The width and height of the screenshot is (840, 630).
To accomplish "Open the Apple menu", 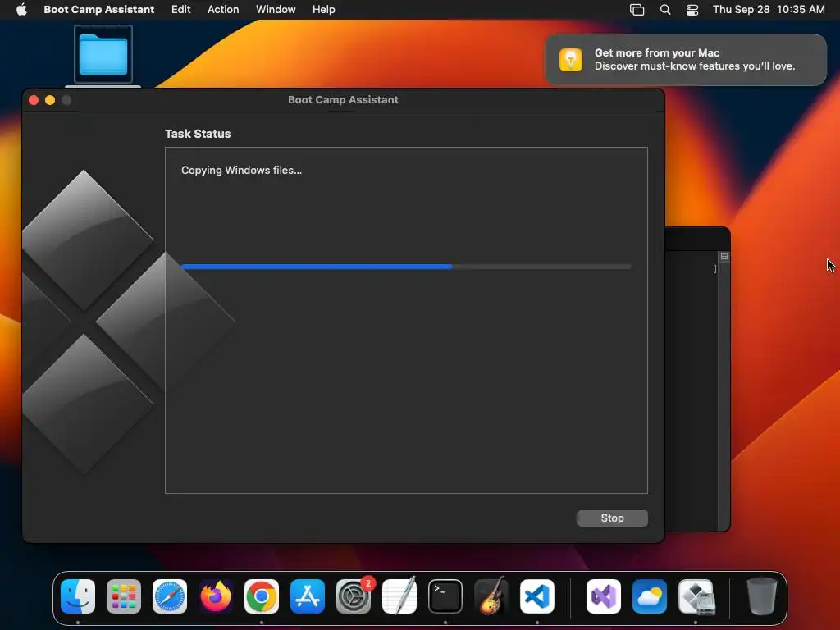I will tap(21, 9).
